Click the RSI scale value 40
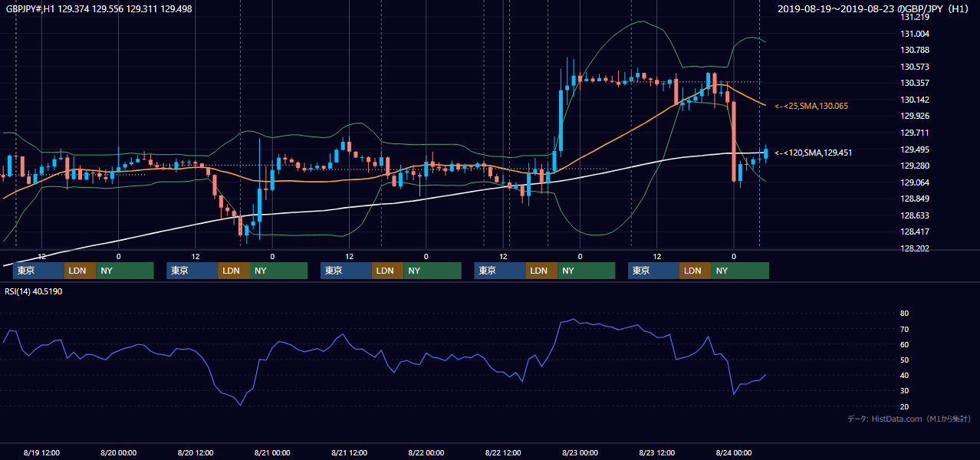Image resolution: width=980 pixels, height=460 pixels. click(x=904, y=375)
